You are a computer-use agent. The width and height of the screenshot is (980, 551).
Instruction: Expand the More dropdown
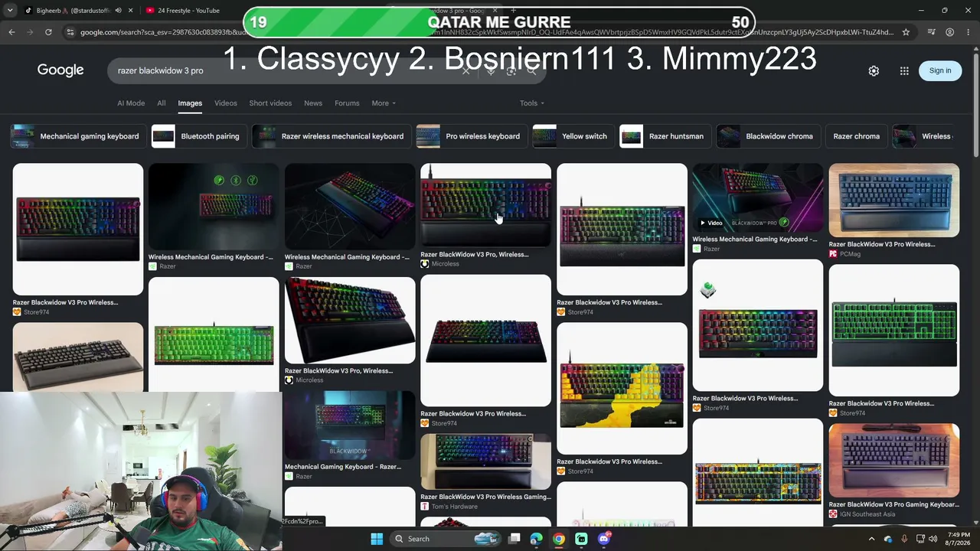click(x=384, y=103)
